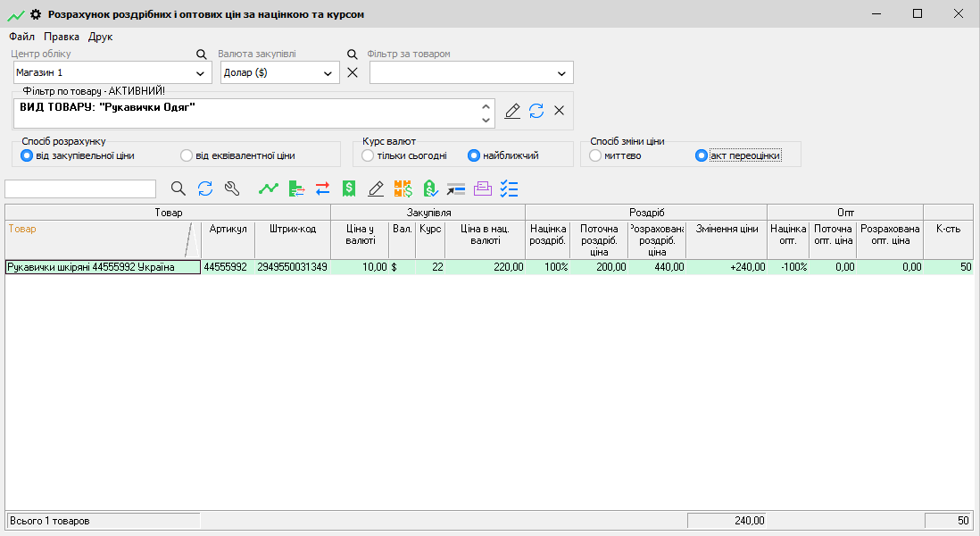This screenshot has width=980, height=536.
Task: Choose 'тільки сьогодні' exchange rate option
Action: pos(368,155)
